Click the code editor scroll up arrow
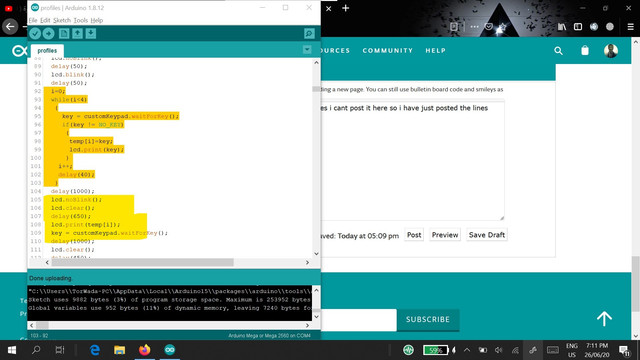Screen dimensions: 640x360 click(316, 62)
